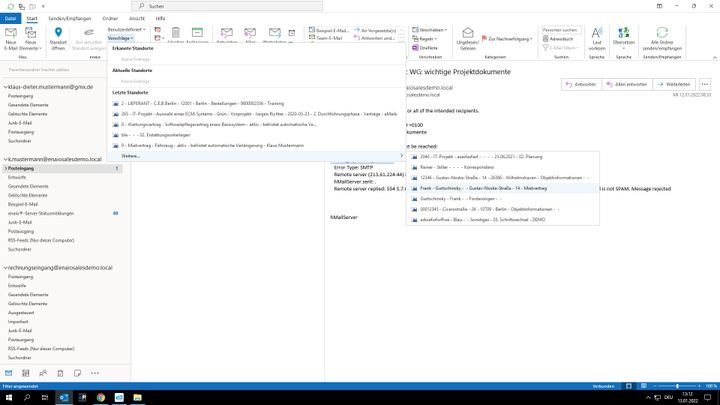Click the Übersetzen icon
The image size is (720, 405).
tap(624, 33)
